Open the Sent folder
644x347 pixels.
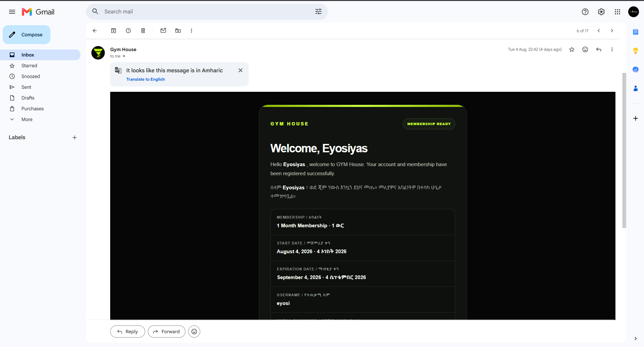tap(40, 87)
